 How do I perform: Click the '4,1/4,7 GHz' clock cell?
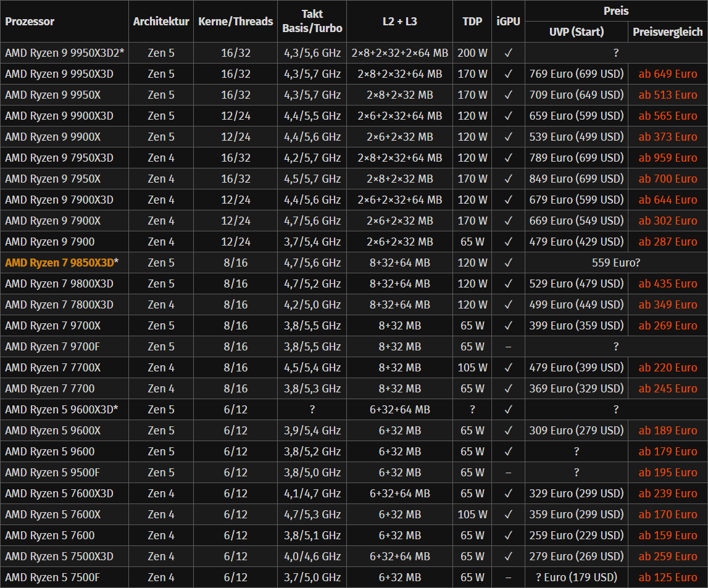(x=312, y=494)
